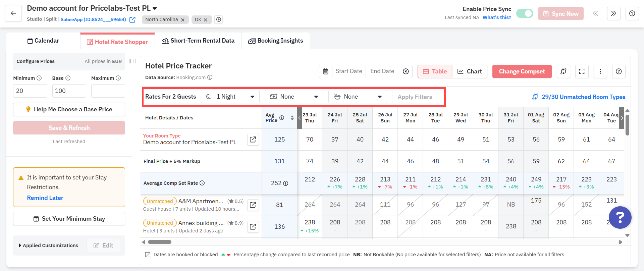Image resolution: width=644 pixels, height=271 pixels.
Task: Open the Booking Insights tab
Action: (275, 41)
